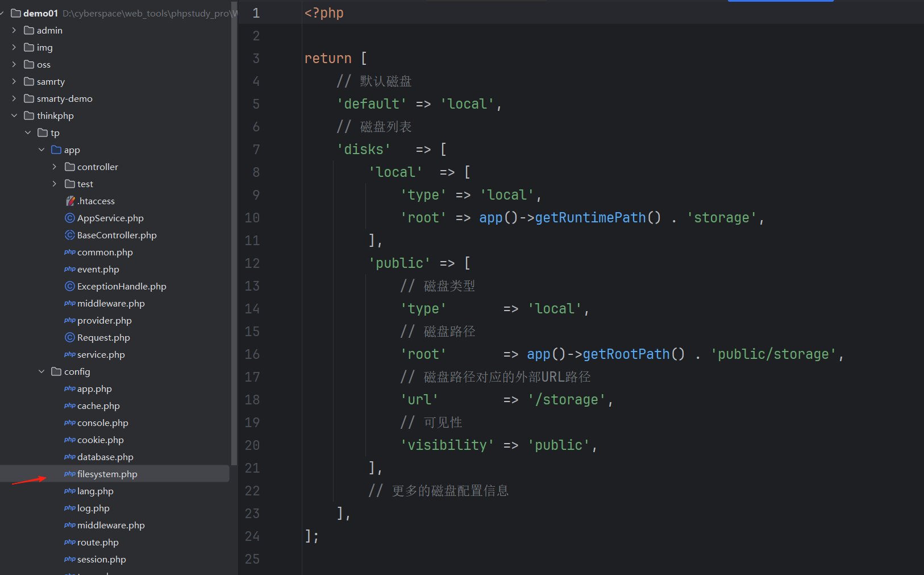This screenshot has height=575, width=924.
Task: Expand the test folder chevron
Action: [x=55, y=184]
